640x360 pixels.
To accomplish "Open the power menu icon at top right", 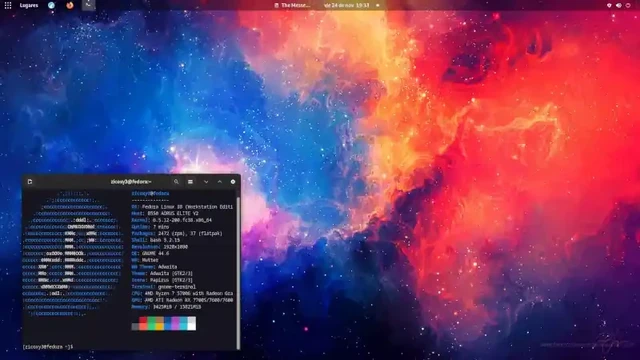I will click(628, 5).
